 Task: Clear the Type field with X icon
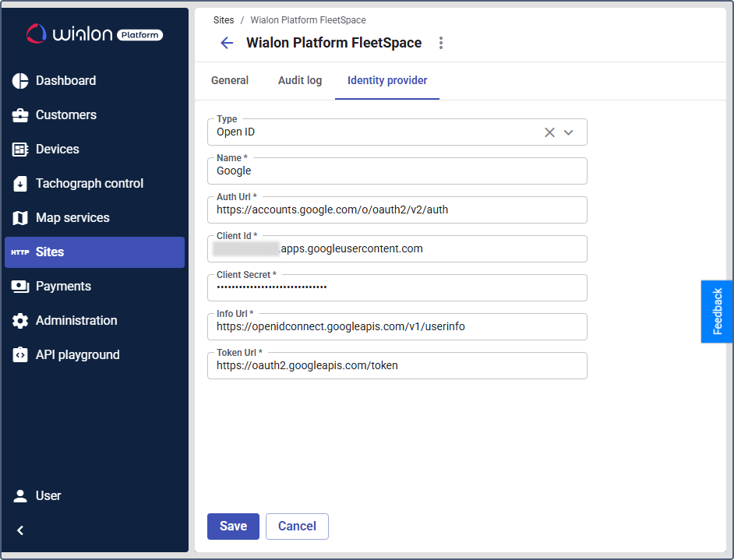pyautogui.click(x=549, y=132)
